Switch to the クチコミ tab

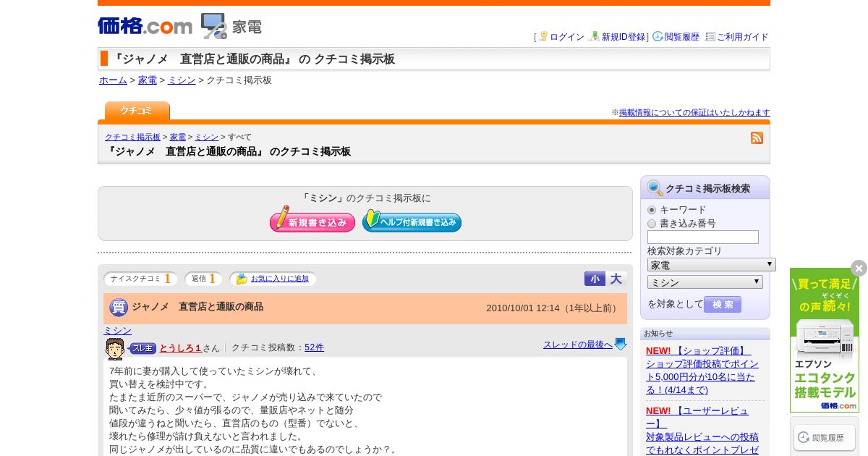click(x=137, y=111)
